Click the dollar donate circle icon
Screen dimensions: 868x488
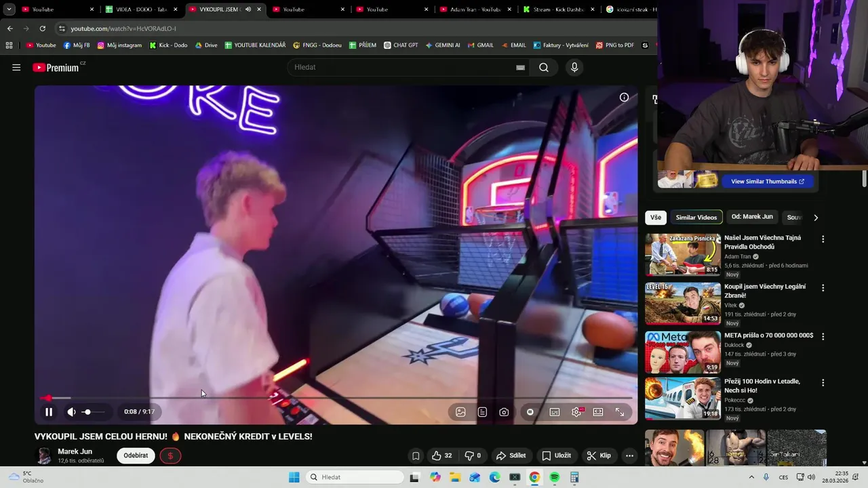(x=170, y=455)
